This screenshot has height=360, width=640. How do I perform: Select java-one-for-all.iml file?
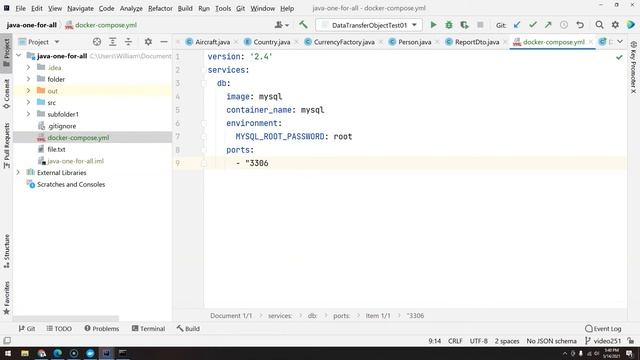click(x=76, y=161)
